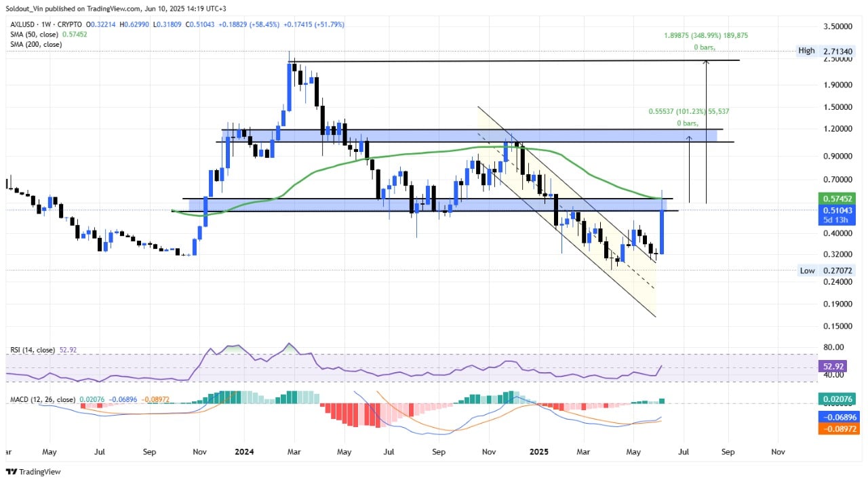Click the Low 0.27072 price label

coord(827,270)
